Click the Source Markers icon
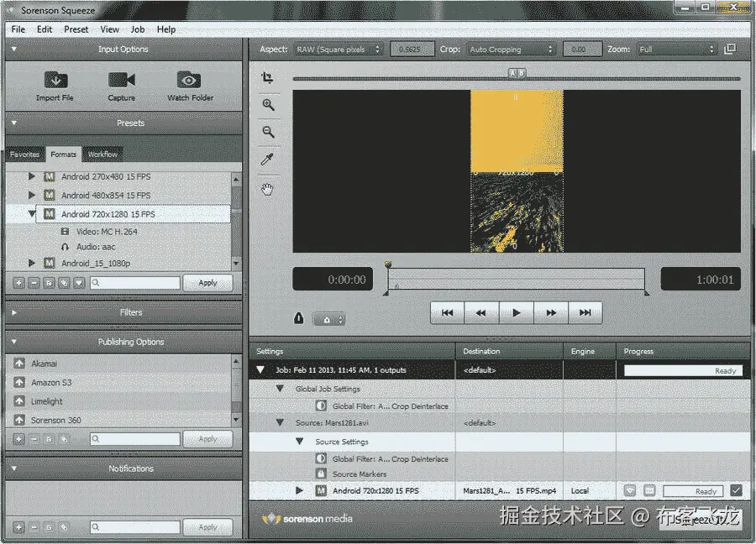Screen dimensions: 756x544 pos(321,473)
